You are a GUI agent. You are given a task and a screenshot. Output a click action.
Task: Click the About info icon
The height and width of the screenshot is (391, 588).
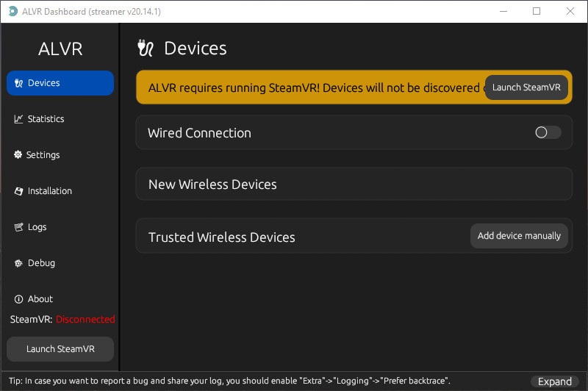coord(18,299)
